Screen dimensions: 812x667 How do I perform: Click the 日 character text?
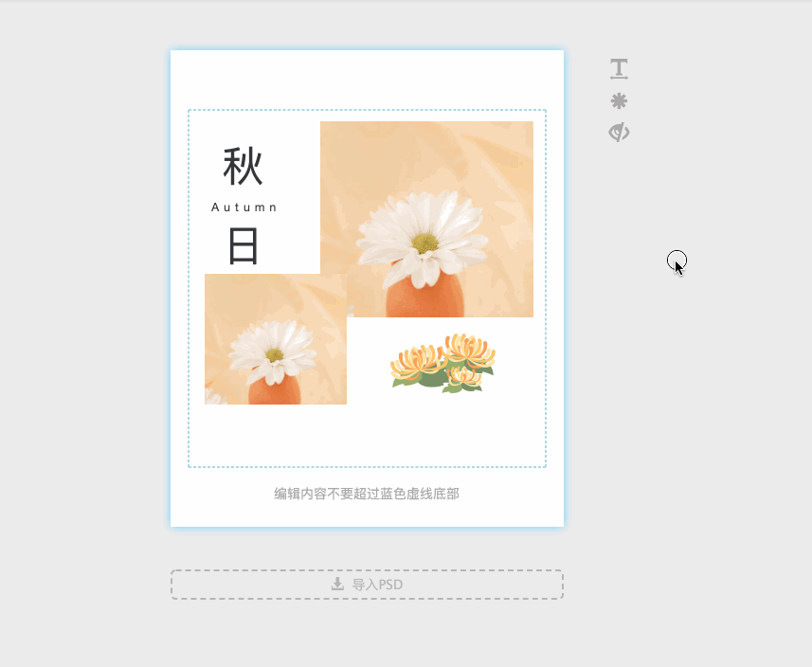pos(244,246)
